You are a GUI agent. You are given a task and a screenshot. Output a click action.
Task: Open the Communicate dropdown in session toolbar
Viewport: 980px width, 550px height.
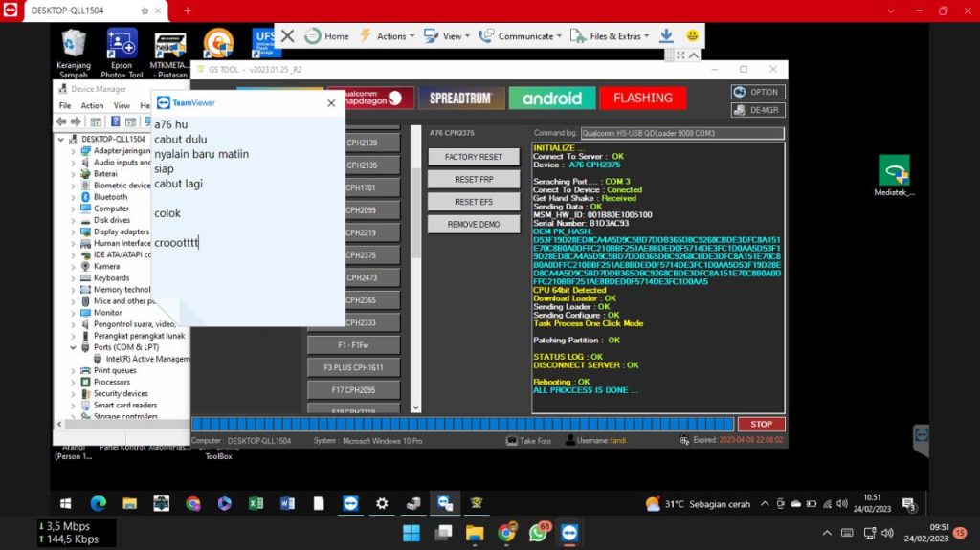tap(520, 36)
